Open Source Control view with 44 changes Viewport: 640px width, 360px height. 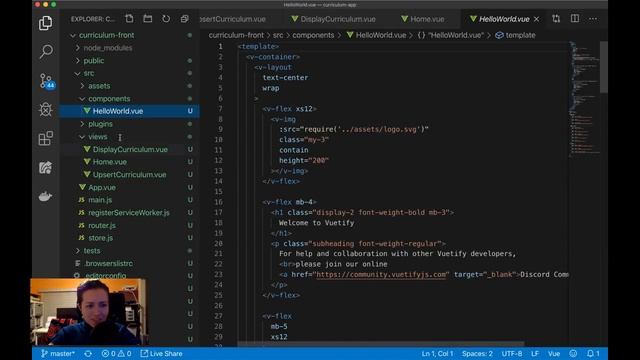(x=46, y=81)
